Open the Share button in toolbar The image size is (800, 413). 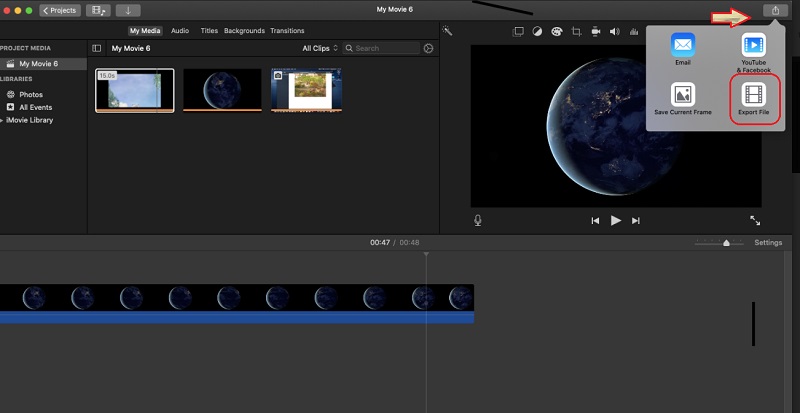coord(776,10)
